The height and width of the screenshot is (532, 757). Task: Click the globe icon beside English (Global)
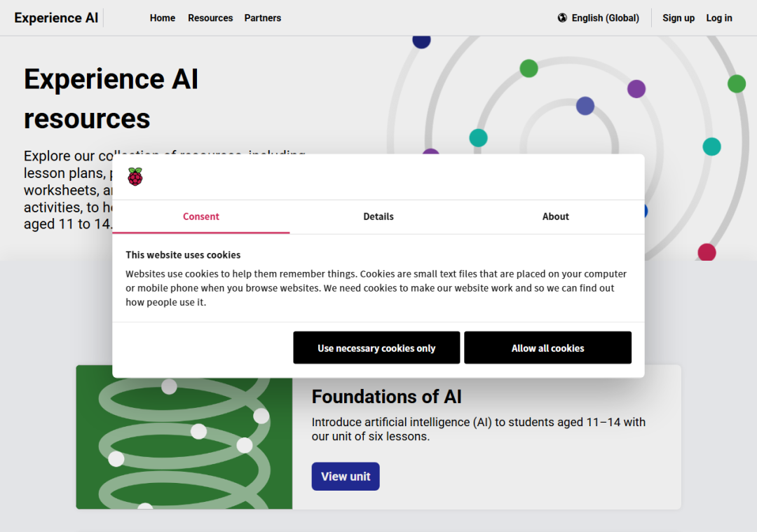(x=562, y=18)
